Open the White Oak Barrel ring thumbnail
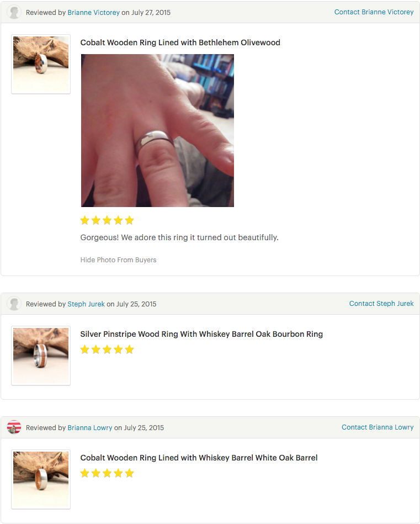 point(41,479)
